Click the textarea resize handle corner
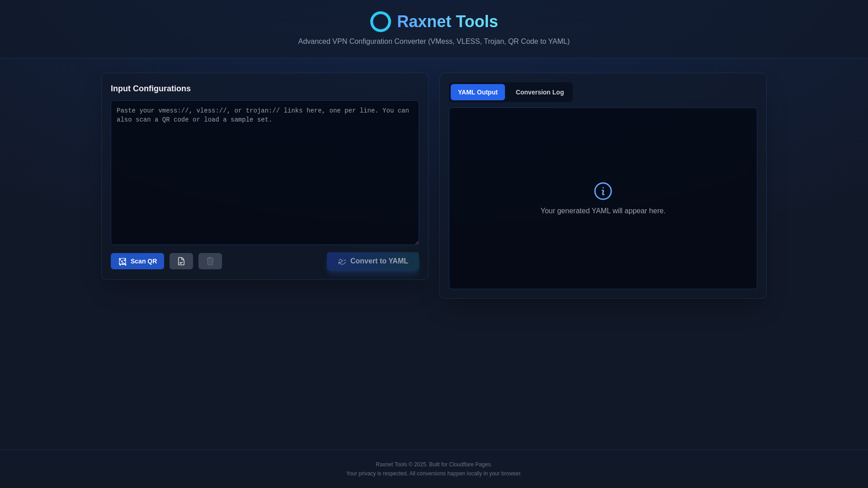The height and width of the screenshot is (488, 868). coord(416,242)
